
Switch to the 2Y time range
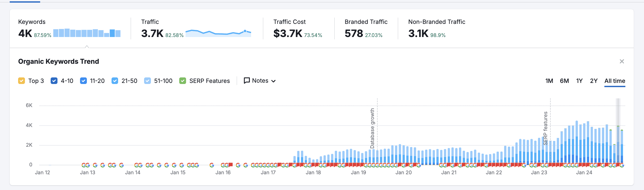click(594, 81)
